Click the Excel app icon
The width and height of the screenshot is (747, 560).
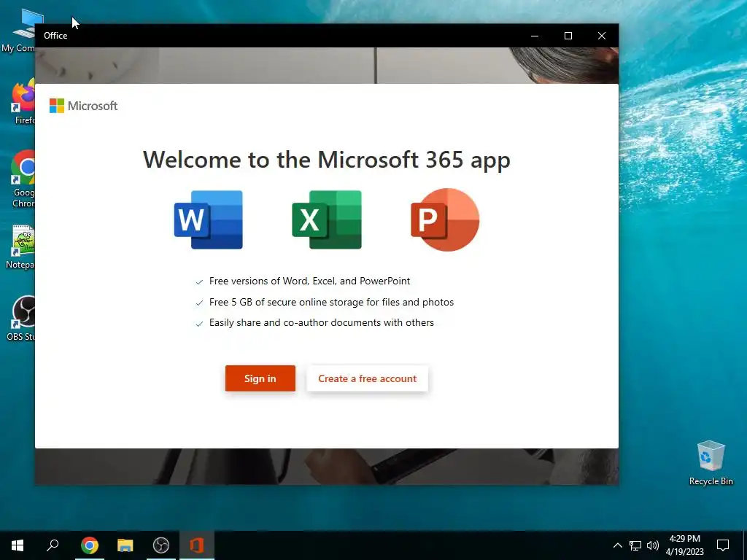tap(327, 219)
